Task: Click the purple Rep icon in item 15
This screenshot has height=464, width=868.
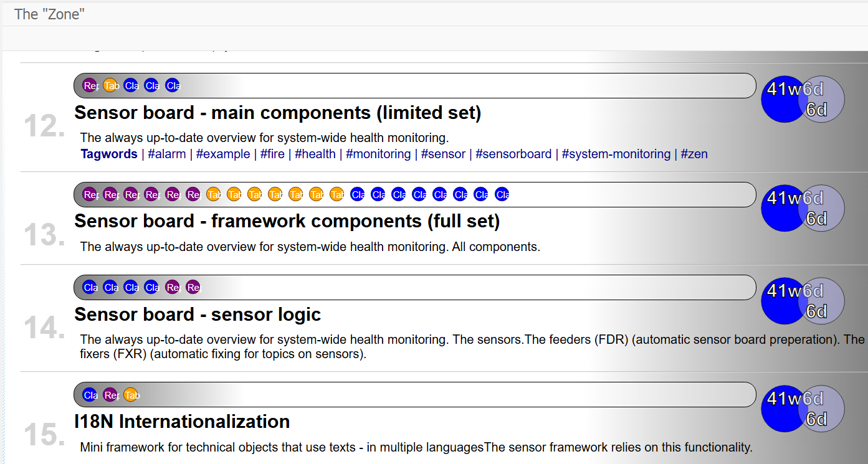Action: click(111, 395)
